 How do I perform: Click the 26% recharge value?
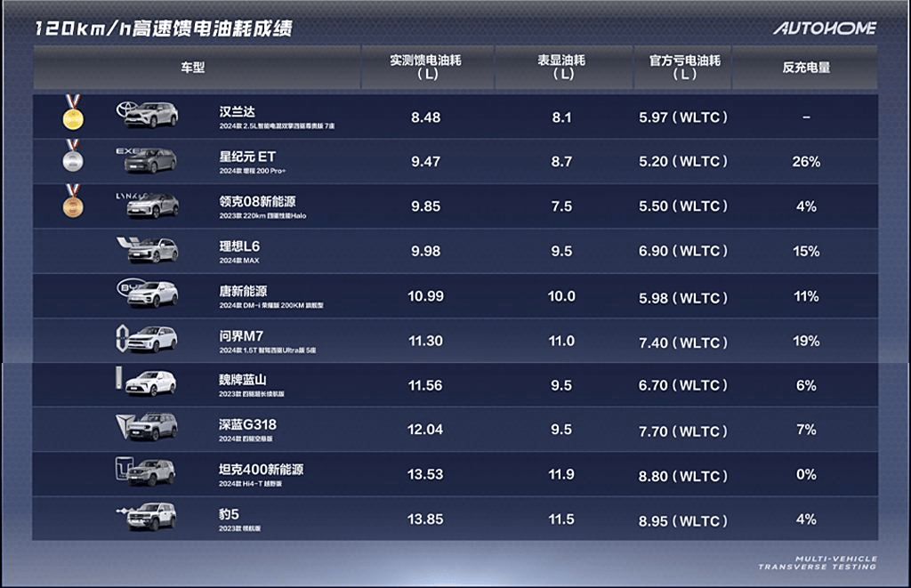point(806,162)
